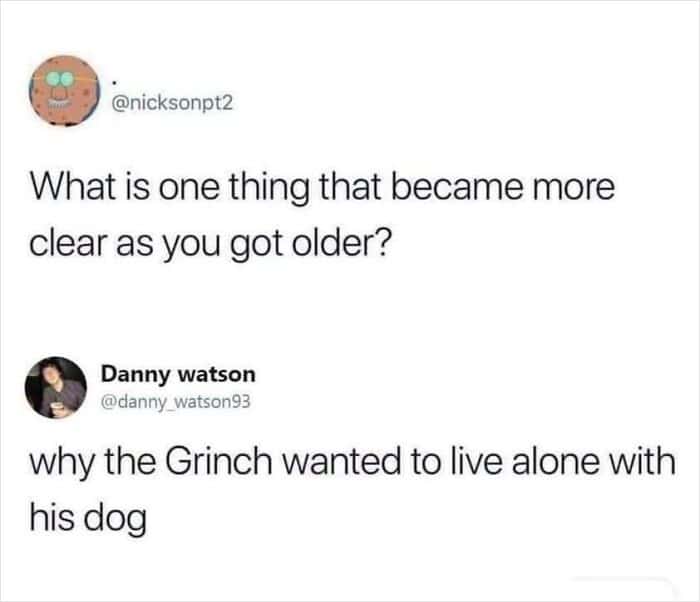Viewport: 700px width, 602px height.
Task: Click the word "wanted" in the reply
Action: (341, 462)
